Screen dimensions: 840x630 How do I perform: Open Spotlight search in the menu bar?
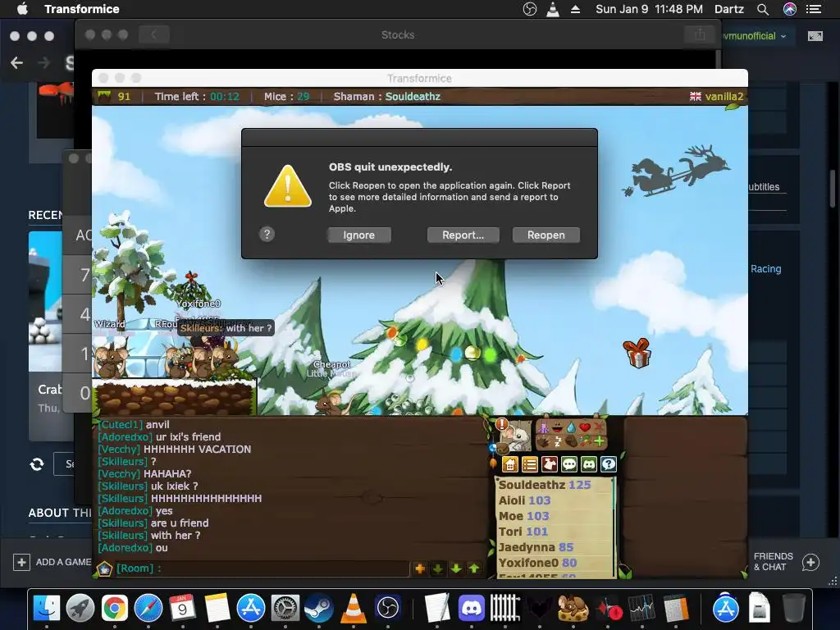763,9
